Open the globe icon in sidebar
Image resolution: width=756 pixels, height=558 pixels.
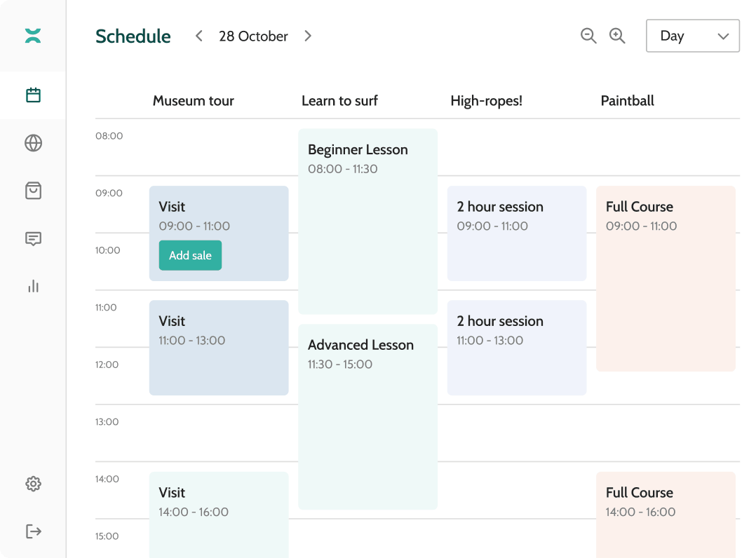pos(33,143)
